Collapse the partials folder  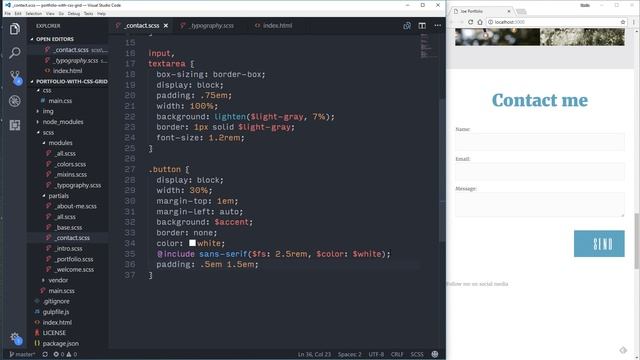[58, 196]
